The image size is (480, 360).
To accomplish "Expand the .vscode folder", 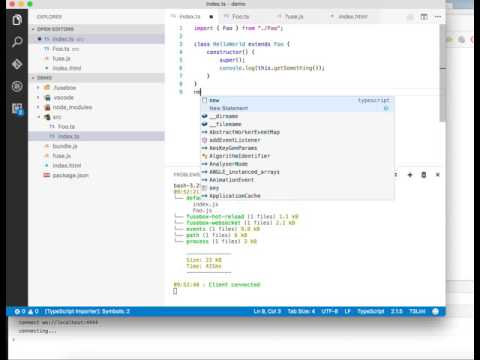I will coord(38,98).
